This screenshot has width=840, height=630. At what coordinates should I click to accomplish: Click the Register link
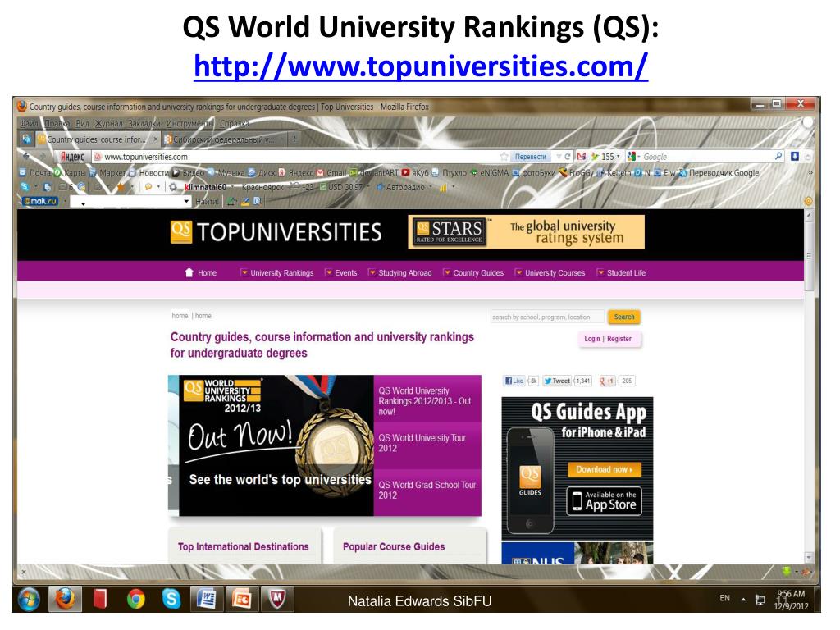pos(619,339)
